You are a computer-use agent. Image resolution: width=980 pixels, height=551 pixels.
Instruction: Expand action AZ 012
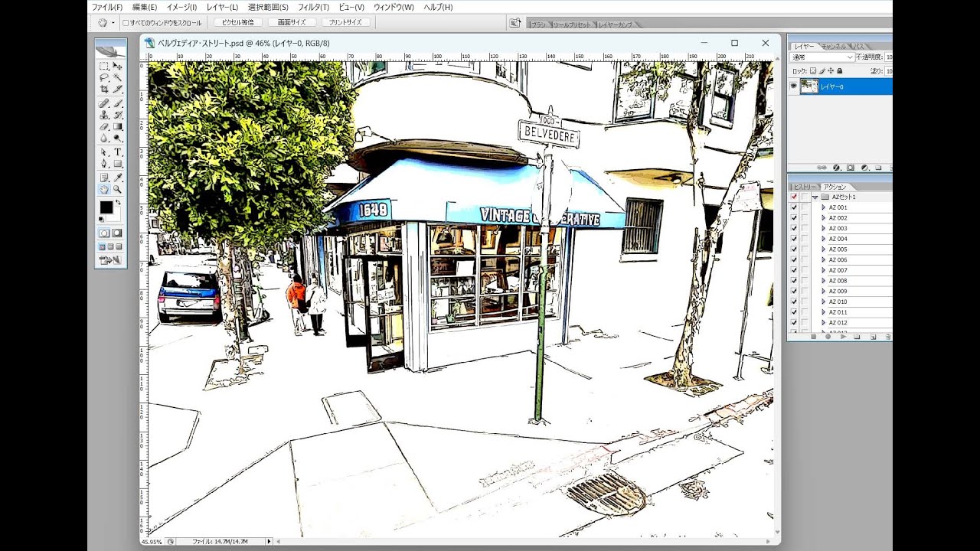(823, 322)
